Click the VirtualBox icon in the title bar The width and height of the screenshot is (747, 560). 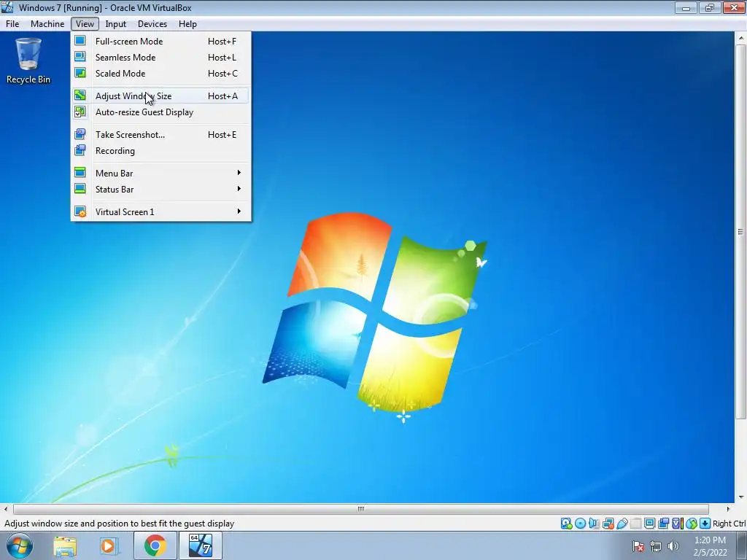click(7, 7)
